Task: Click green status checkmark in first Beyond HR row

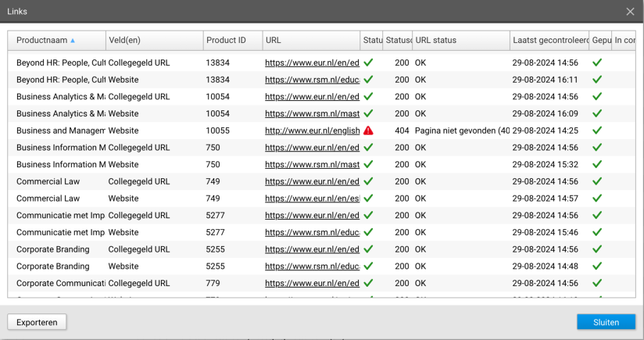Action: (x=368, y=63)
